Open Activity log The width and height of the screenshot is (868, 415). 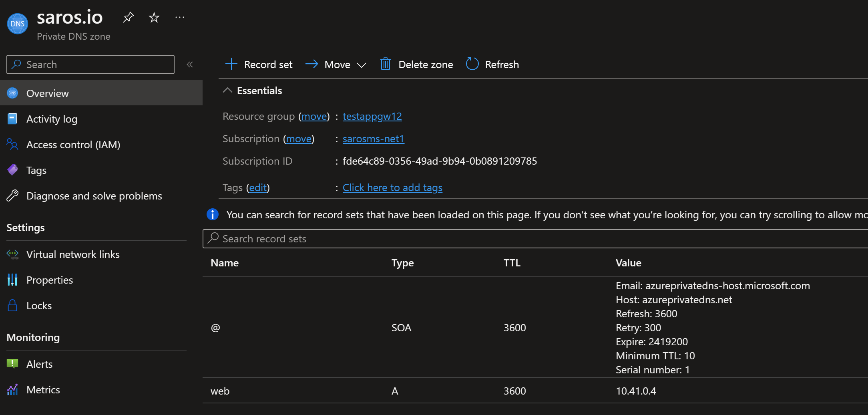[52, 119]
